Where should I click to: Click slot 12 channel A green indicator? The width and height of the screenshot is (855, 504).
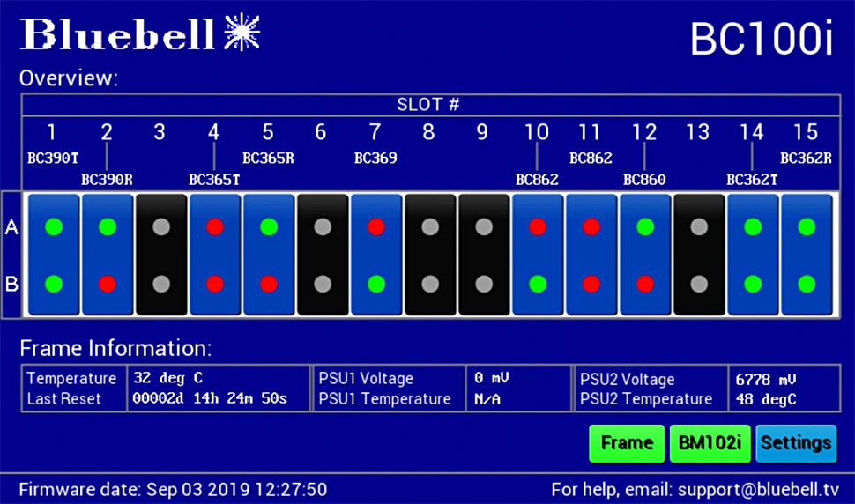pyautogui.click(x=645, y=226)
